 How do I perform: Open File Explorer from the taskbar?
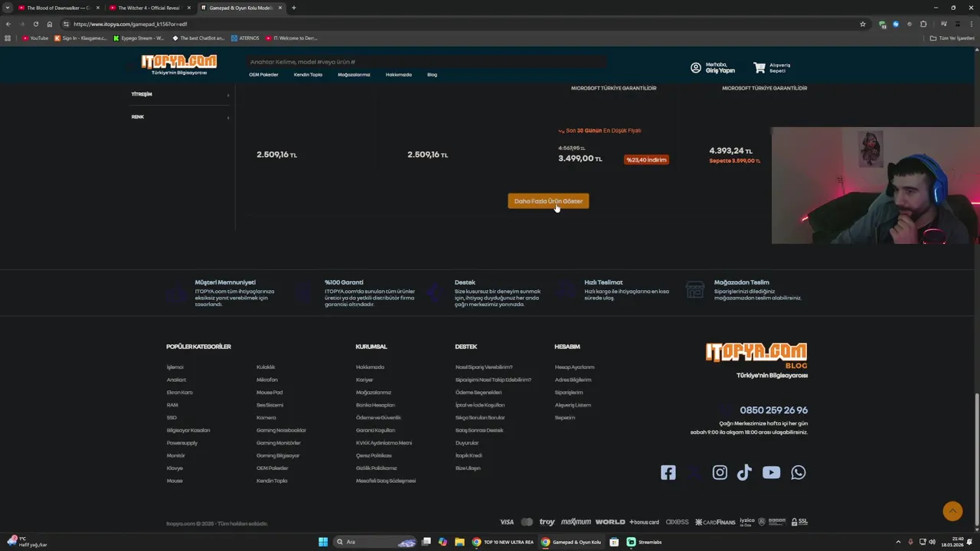click(459, 542)
